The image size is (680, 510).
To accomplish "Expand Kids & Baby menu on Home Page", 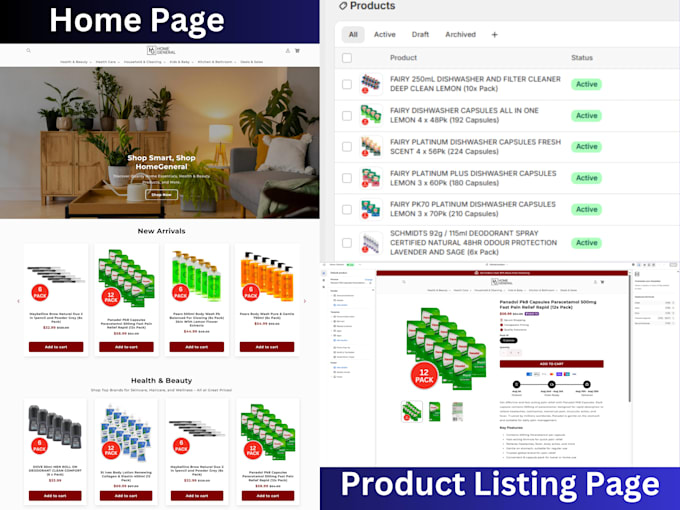I will (x=181, y=62).
